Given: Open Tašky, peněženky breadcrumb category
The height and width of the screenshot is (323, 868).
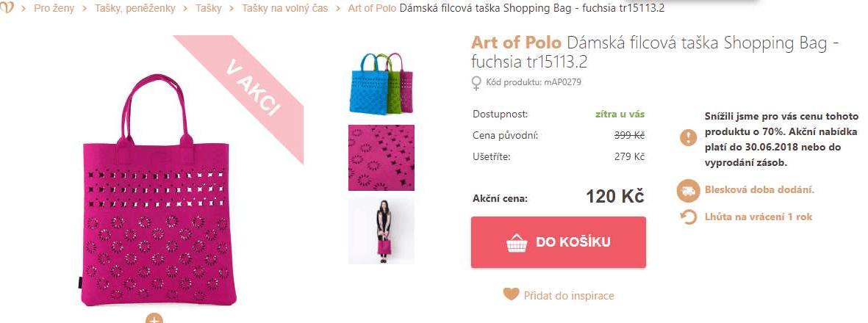Looking at the screenshot, I should coord(134,8).
